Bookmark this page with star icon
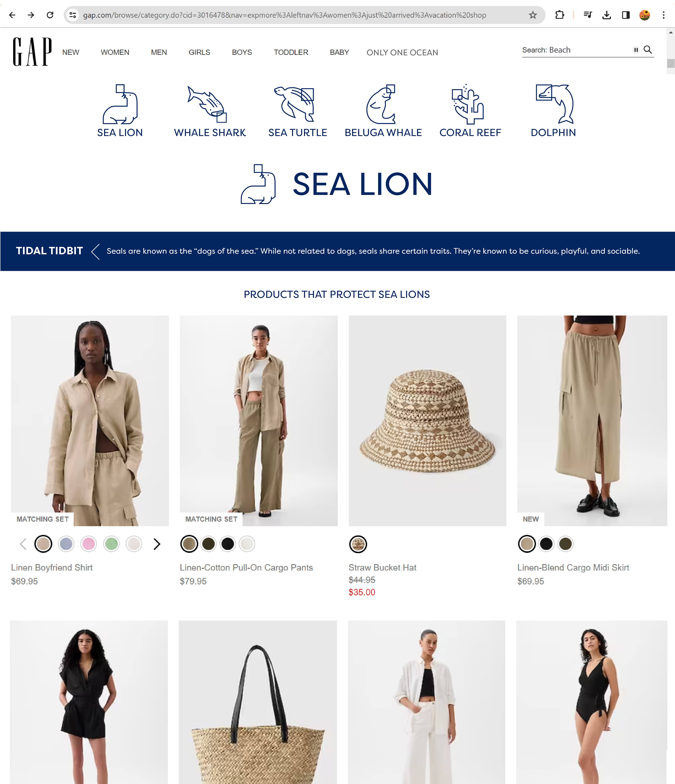 point(533,15)
